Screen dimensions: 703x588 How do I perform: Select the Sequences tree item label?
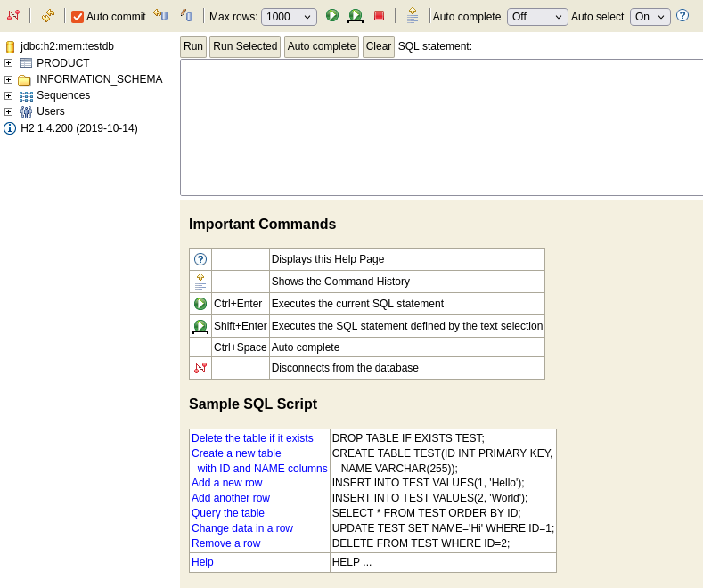[63, 95]
